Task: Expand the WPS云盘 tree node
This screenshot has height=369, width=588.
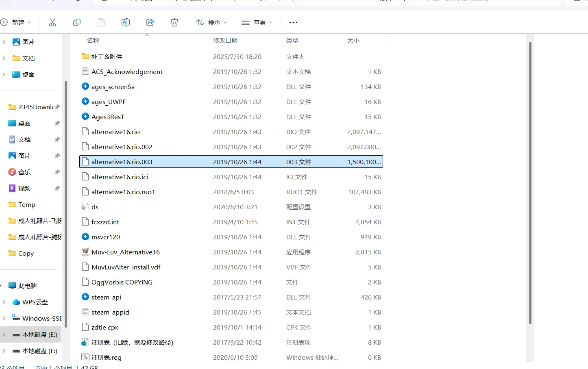Action: [x=4, y=302]
